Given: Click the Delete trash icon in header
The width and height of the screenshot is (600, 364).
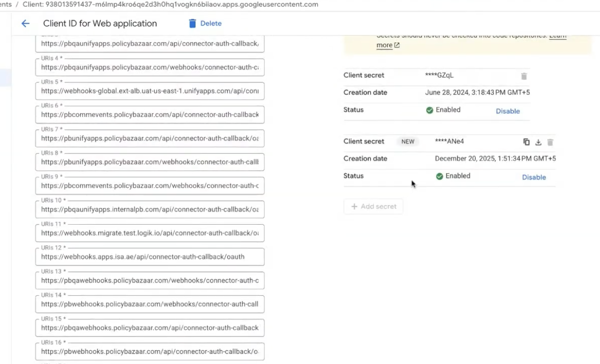Looking at the screenshot, I should click(x=192, y=24).
